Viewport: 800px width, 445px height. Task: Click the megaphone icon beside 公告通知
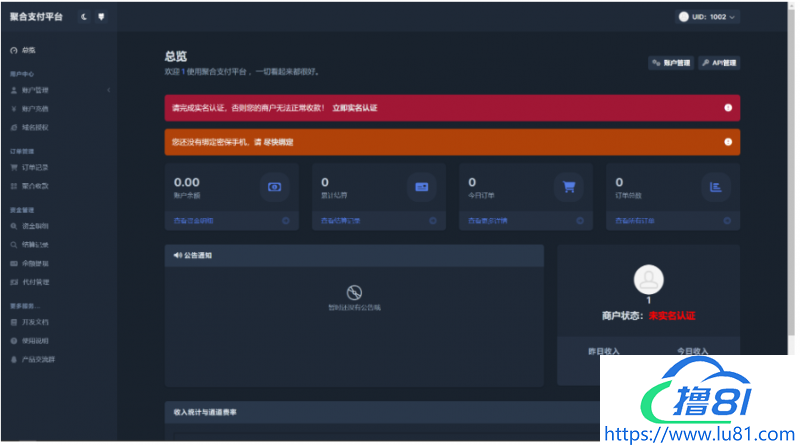[x=177, y=256]
